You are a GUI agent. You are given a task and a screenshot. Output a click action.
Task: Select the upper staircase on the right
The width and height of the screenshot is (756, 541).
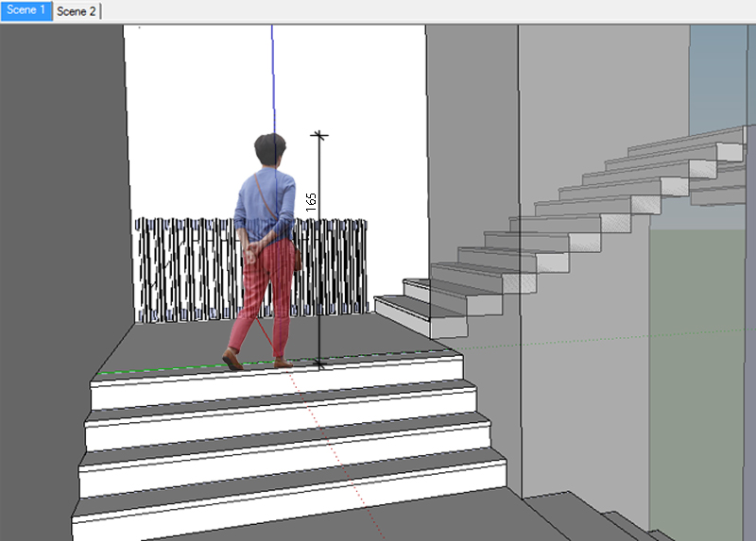[559, 231]
